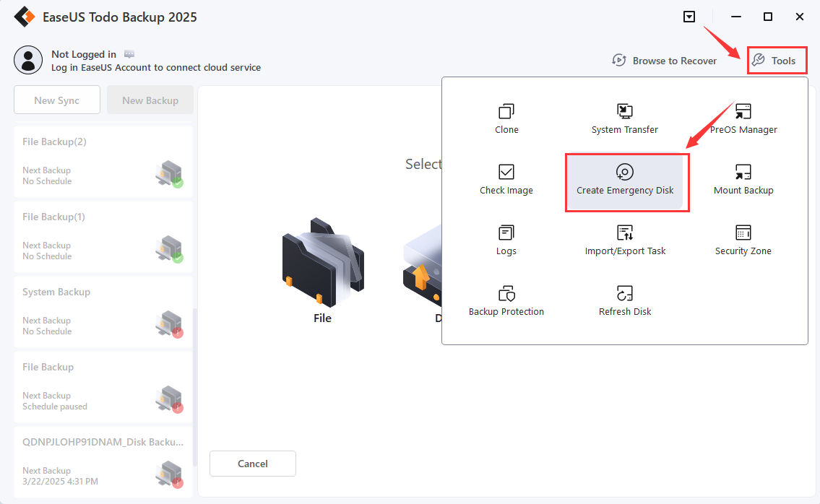Image resolution: width=820 pixels, height=504 pixels.
Task: Choose Create Emergency Disk
Action: [625, 181]
